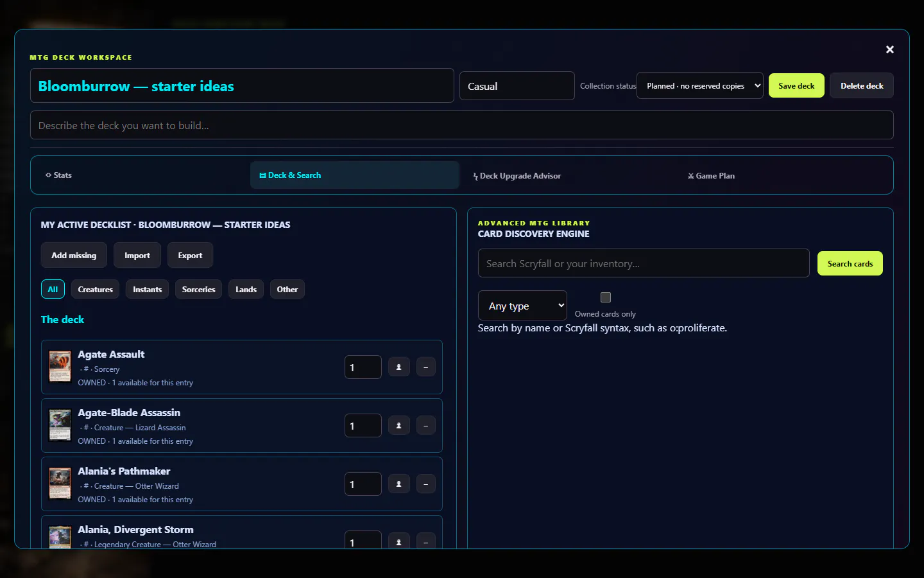Filter the deck by Sorceries
The image size is (924, 578).
point(199,289)
